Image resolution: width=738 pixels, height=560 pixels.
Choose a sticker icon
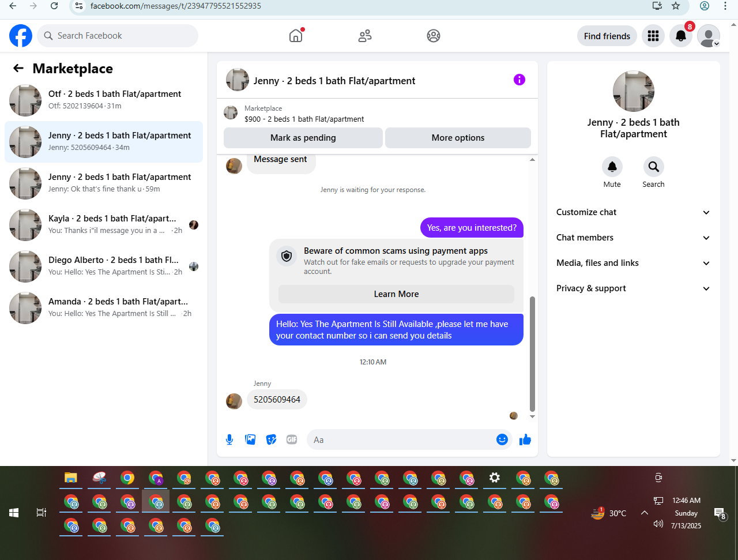point(271,439)
